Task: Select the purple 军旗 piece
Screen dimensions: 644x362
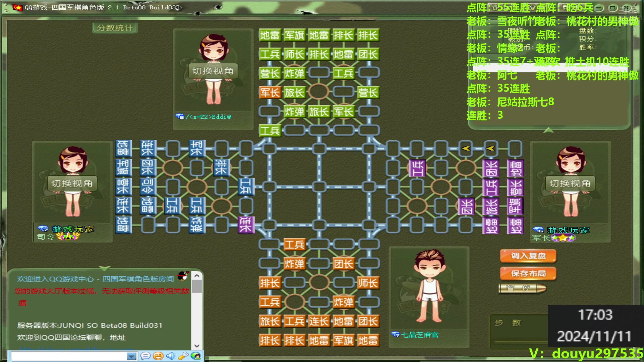Action: pos(515,206)
